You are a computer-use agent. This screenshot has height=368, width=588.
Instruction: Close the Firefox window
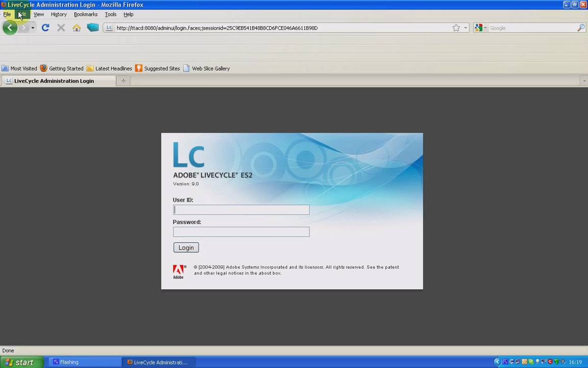point(583,5)
